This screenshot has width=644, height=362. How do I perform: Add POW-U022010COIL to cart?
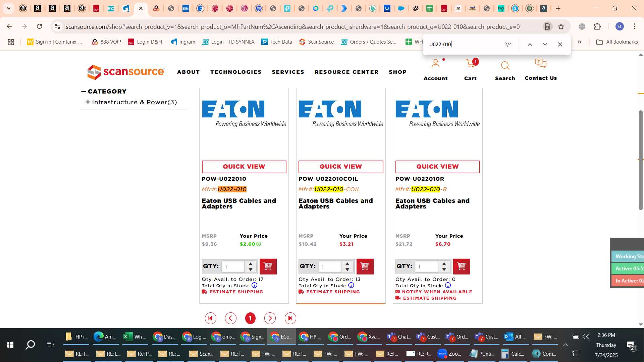pyautogui.click(x=365, y=266)
